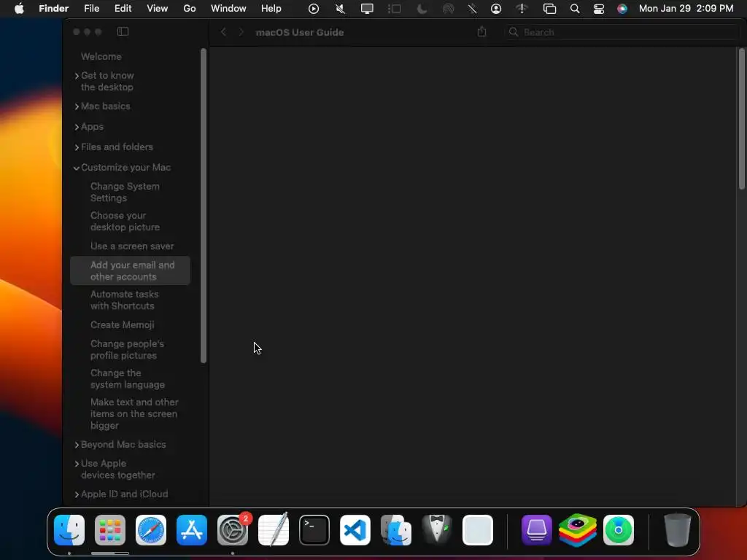Open App Store from the Dock
Screen dimensions: 747x560
192,530
